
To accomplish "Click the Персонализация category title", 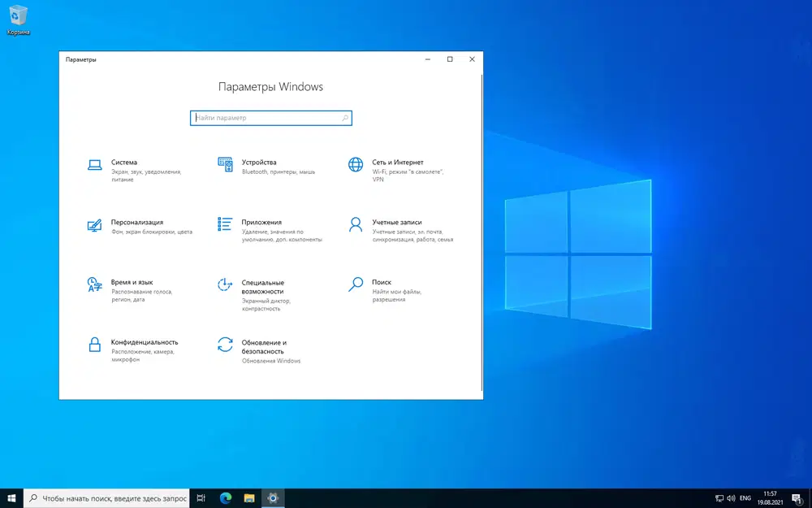I will [x=136, y=223].
